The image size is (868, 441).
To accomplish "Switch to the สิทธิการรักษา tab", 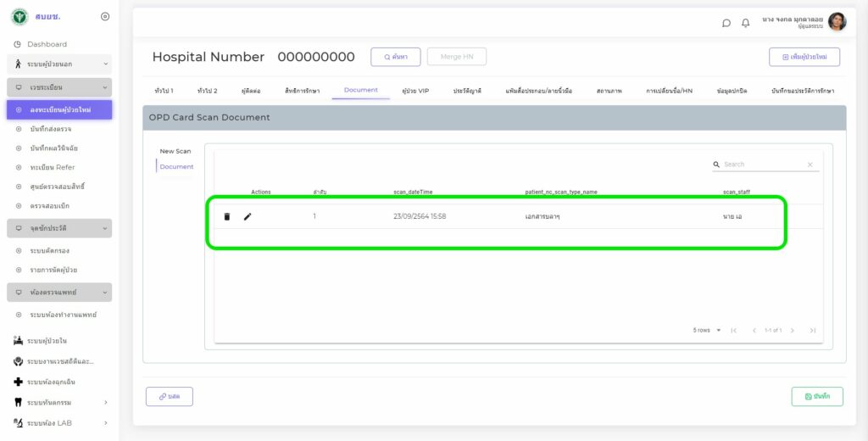I will [302, 90].
